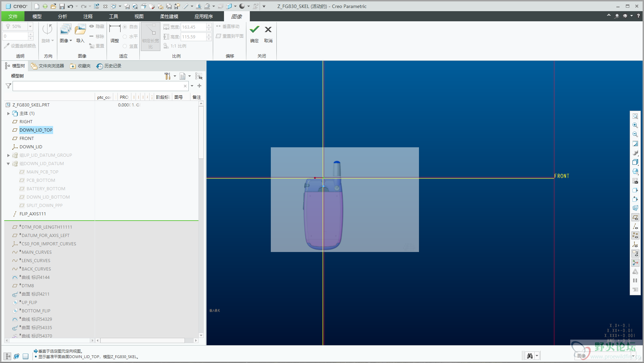Open the model tree search dropdown arrow
The height and width of the screenshot is (363, 644).
[192, 86]
